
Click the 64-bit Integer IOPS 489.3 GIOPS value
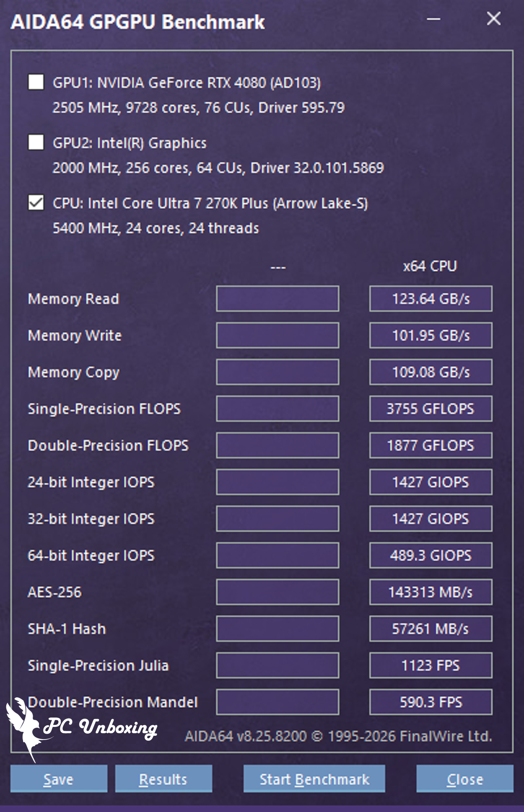pyautogui.click(x=431, y=555)
